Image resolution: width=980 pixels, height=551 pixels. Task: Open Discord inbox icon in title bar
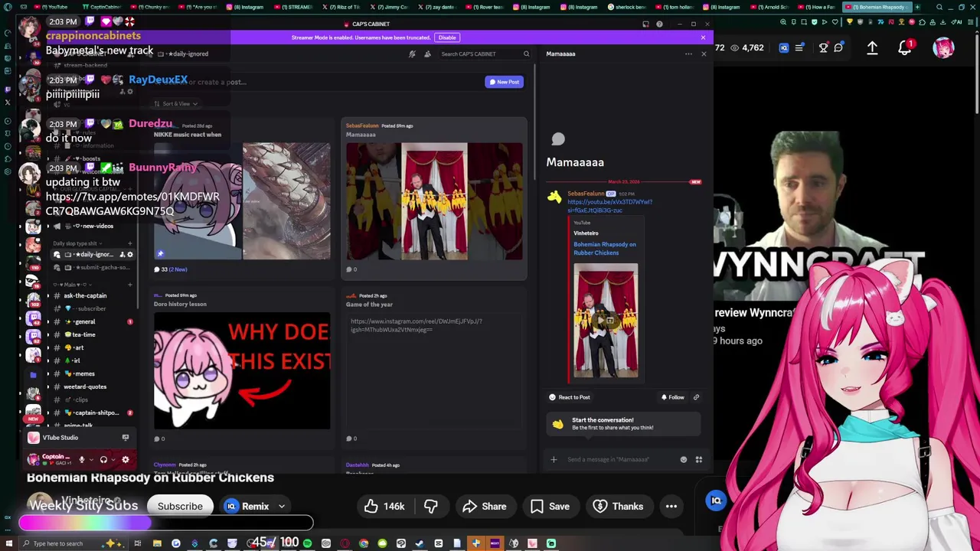tap(645, 24)
